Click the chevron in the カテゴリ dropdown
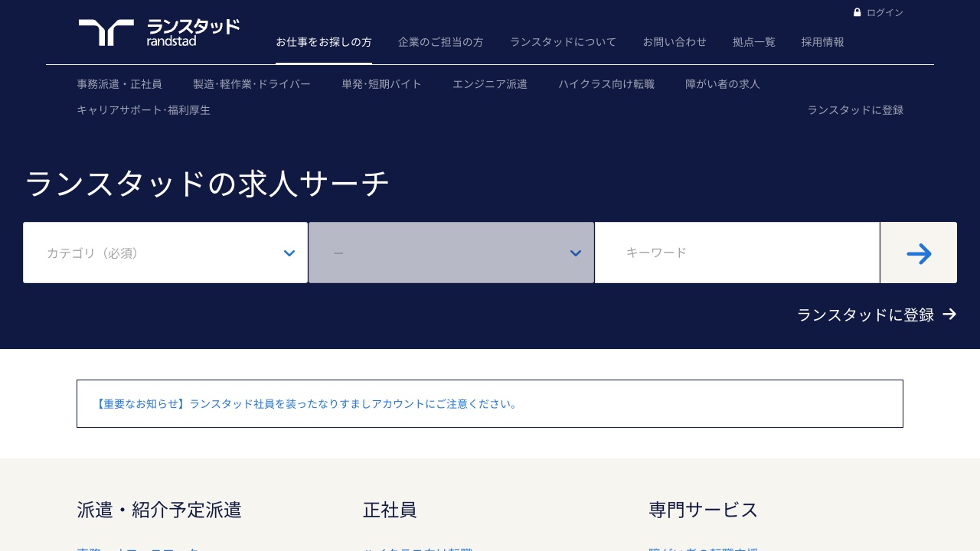 [289, 253]
